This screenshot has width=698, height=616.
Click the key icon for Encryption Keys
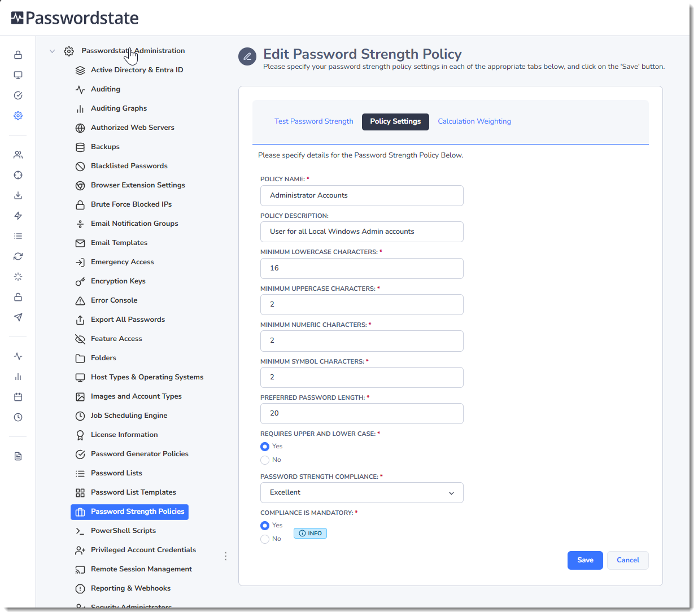(x=80, y=282)
